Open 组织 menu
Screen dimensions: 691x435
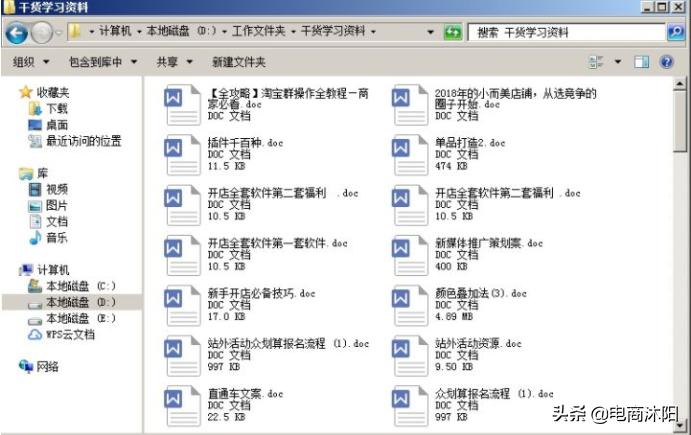click(30, 62)
